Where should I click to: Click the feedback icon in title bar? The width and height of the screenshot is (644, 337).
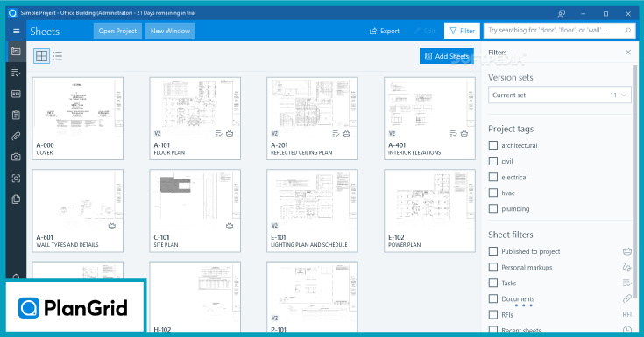coord(562,13)
